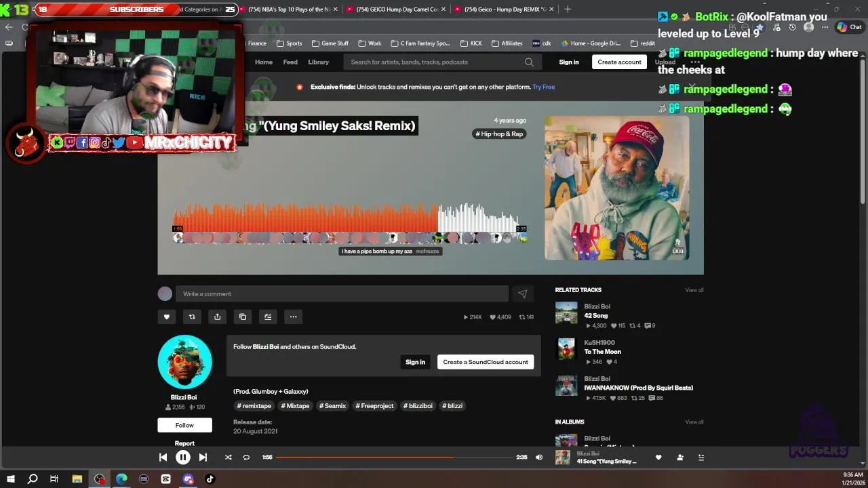Skip to the previous track in the player
The height and width of the screenshot is (488, 868).
click(x=163, y=457)
